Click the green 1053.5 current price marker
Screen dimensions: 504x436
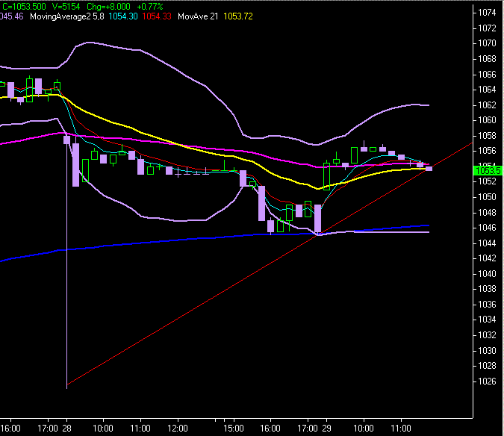pos(488,171)
